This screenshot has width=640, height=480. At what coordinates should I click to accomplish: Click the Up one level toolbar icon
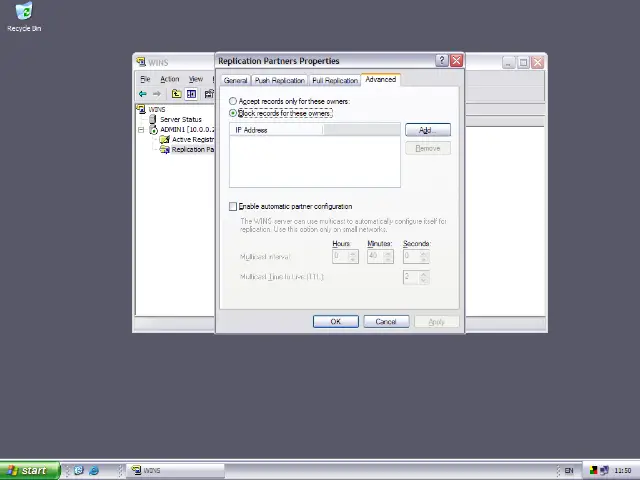click(176, 94)
